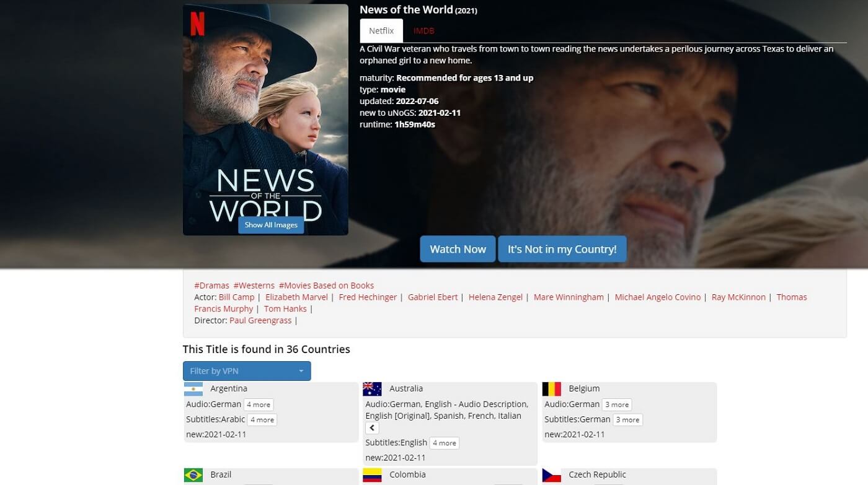868x485 pixels.
Task: Click the Argentina country name
Action: 229,389
